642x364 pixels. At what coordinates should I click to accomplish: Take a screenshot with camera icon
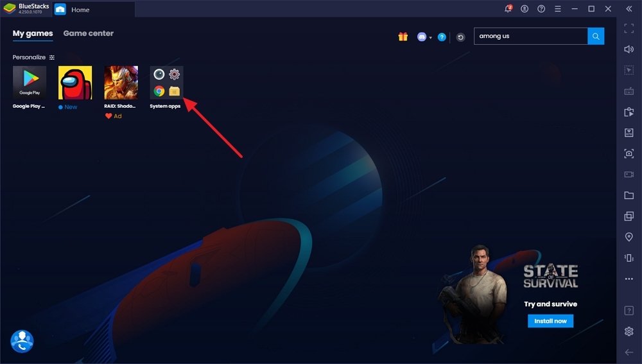click(629, 153)
